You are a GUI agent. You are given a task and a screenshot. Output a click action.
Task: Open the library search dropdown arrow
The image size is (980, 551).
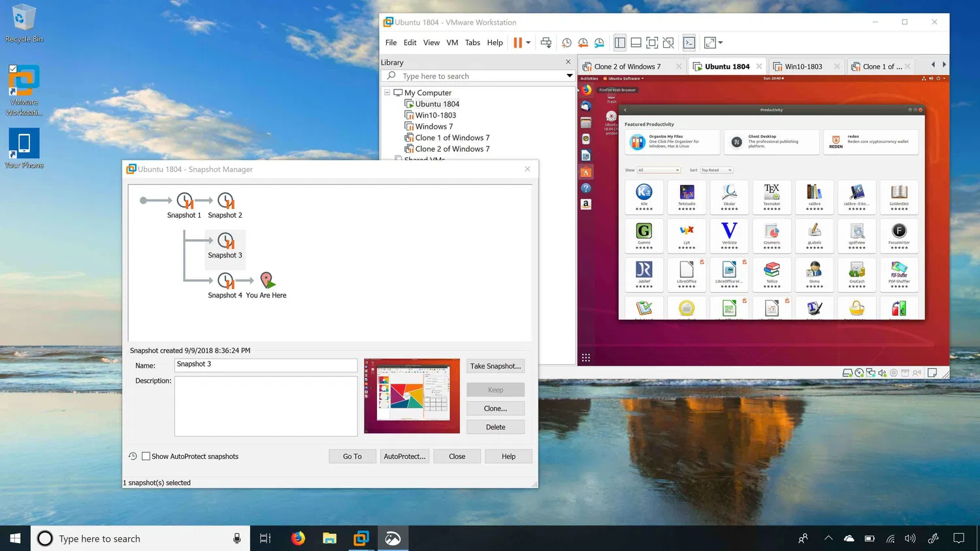tap(569, 76)
